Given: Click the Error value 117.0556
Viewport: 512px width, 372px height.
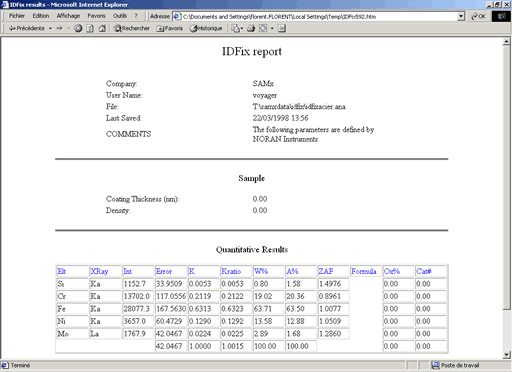Looking at the screenshot, I should pyautogui.click(x=171, y=296).
